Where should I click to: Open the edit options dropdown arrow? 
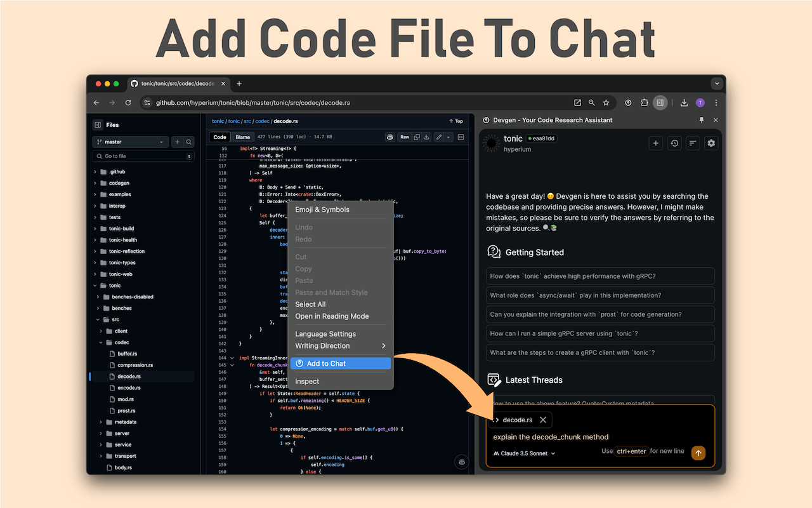click(x=449, y=137)
